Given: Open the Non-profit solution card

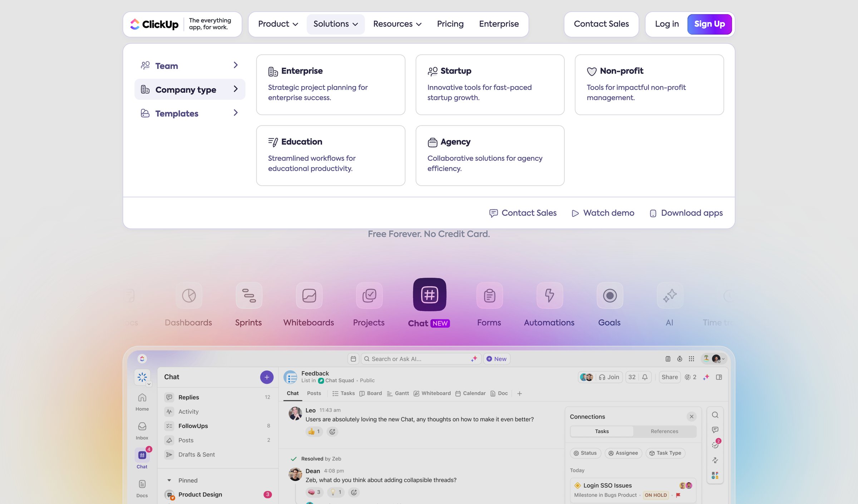Looking at the screenshot, I should pyautogui.click(x=649, y=85).
